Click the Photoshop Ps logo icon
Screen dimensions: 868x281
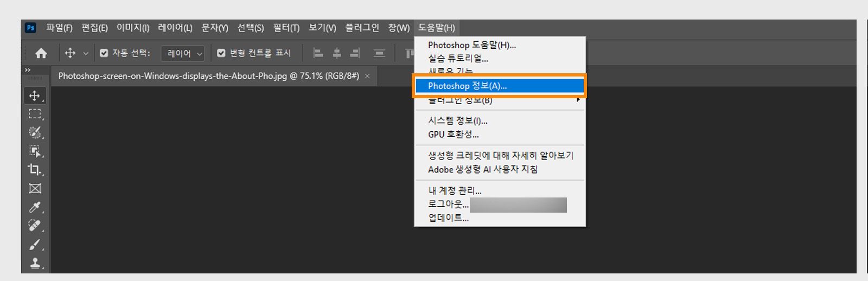coord(31,28)
